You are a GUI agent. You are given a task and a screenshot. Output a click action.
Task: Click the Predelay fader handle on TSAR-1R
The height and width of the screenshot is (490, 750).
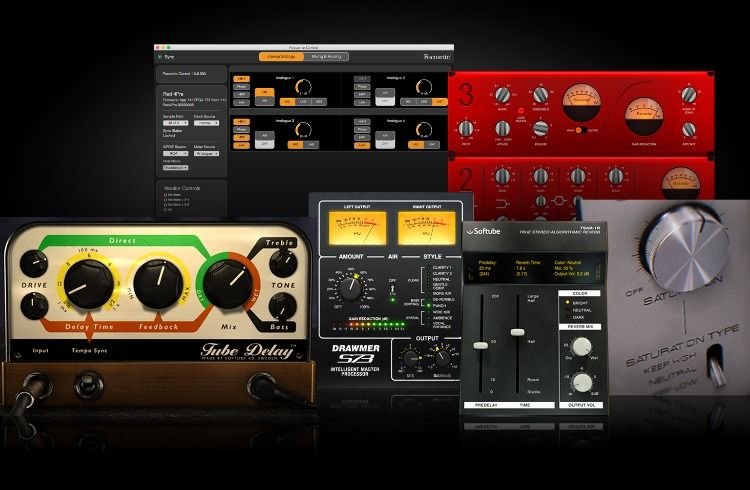pyautogui.click(x=481, y=345)
